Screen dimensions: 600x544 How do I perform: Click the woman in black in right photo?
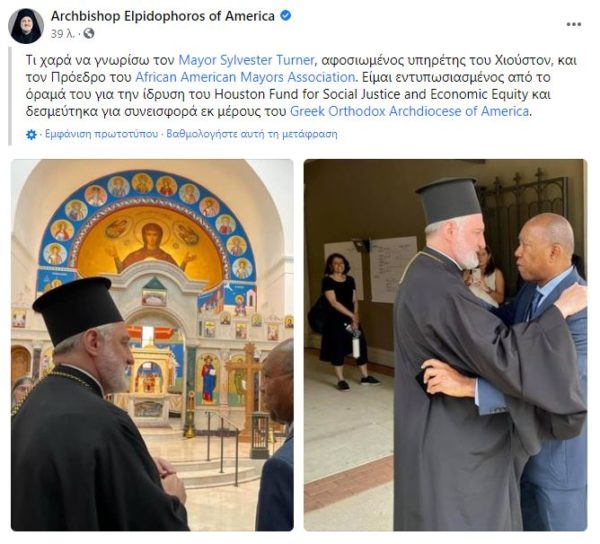[343, 321]
